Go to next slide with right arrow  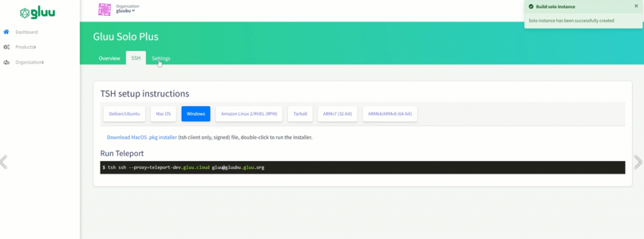(638, 162)
